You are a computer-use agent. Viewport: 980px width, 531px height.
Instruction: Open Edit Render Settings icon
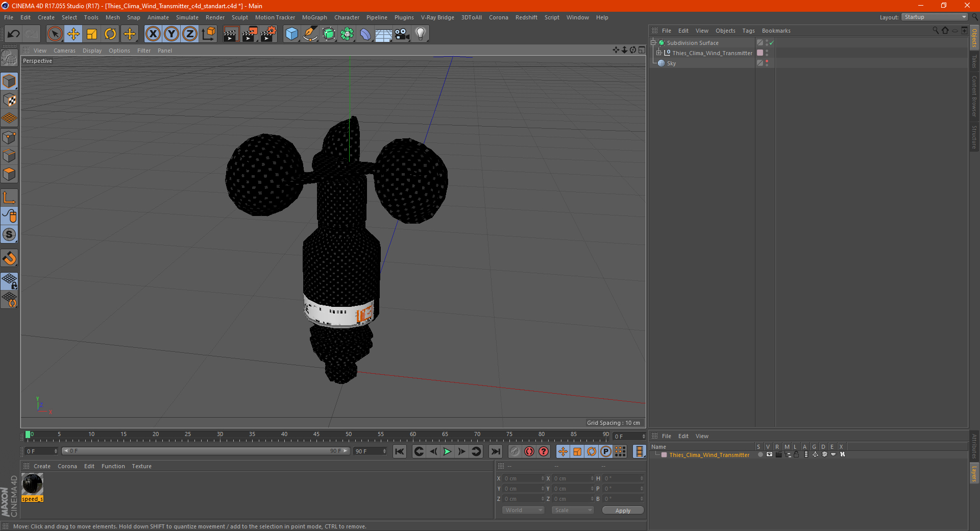click(268, 34)
